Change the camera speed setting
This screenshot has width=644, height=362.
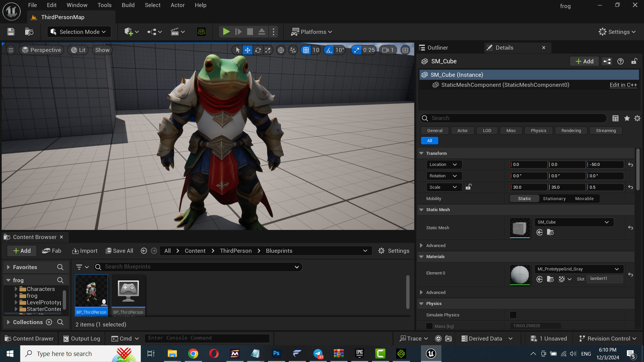click(388, 50)
